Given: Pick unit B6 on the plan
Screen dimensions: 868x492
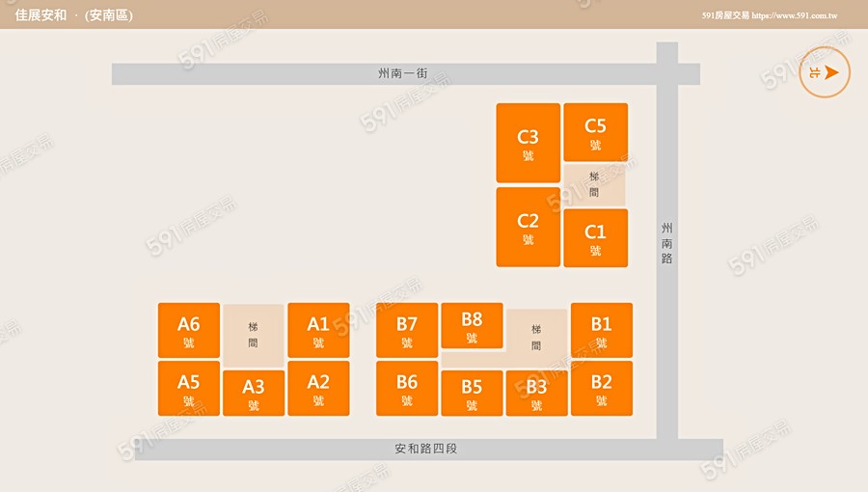Looking at the screenshot, I should point(407,388).
